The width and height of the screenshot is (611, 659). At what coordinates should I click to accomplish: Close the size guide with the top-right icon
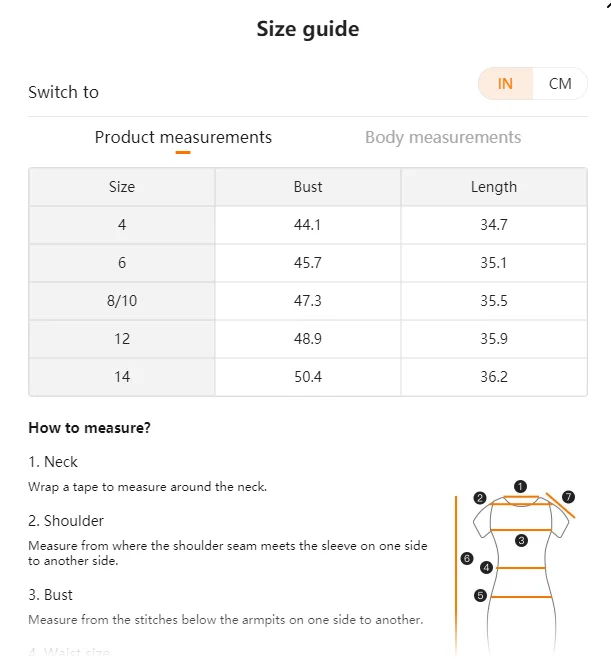(605, 4)
